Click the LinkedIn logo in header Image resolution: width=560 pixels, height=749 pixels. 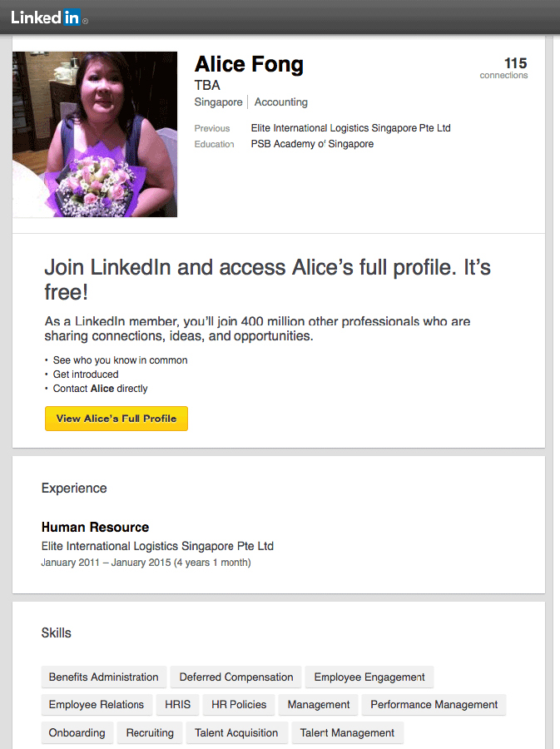(x=47, y=17)
